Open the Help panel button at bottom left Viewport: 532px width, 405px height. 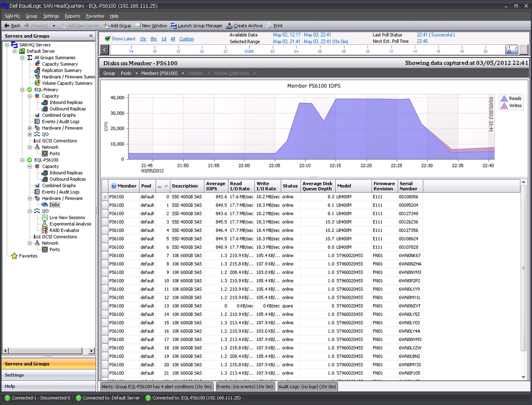[49, 386]
